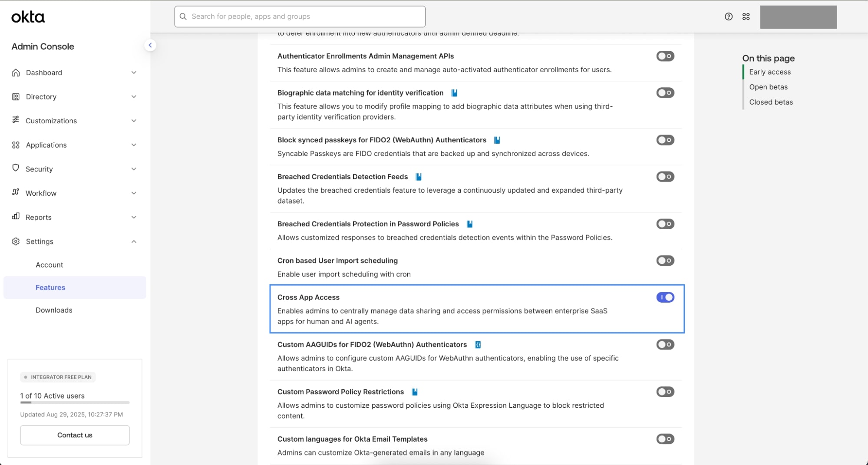Open the Dashboard home icon
868x465 pixels.
(16, 73)
